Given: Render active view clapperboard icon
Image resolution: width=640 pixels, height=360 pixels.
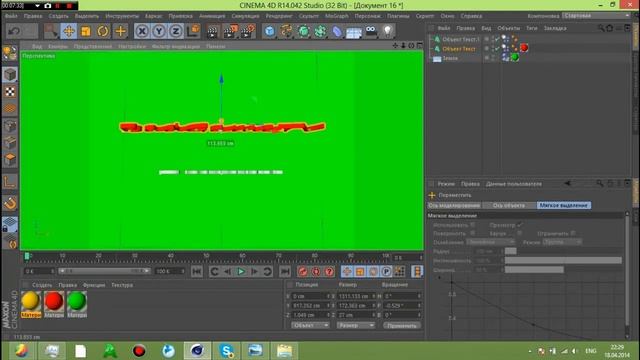Looking at the screenshot, I should click(x=212, y=31).
